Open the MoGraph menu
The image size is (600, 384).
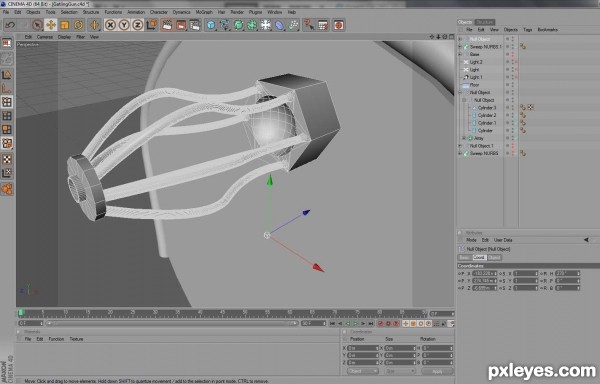click(x=204, y=12)
